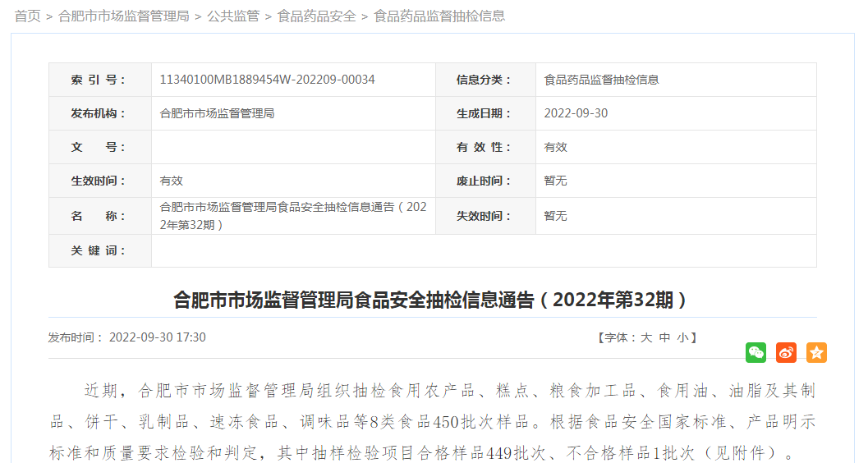Share article via red Weibo icon

pyautogui.click(x=786, y=353)
